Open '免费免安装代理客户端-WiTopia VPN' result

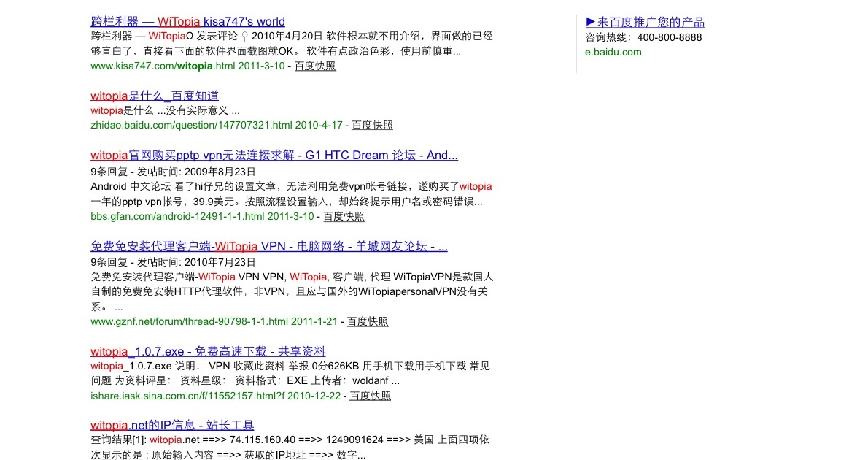pos(269,246)
